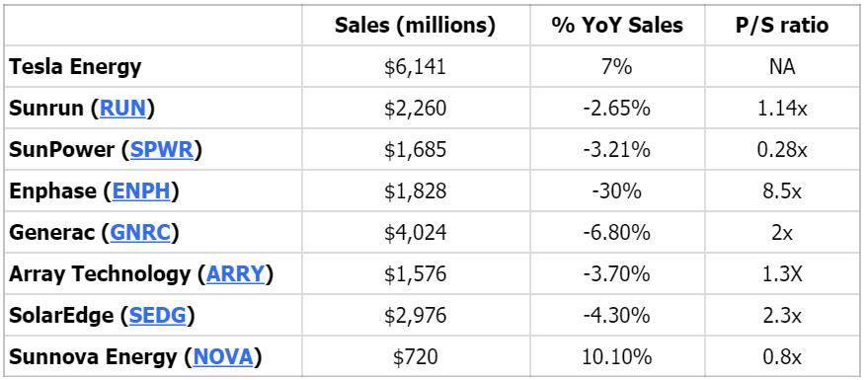Click Sunnova YoY sales cell 10.10%
The width and height of the screenshot is (868, 380).
coord(616,357)
